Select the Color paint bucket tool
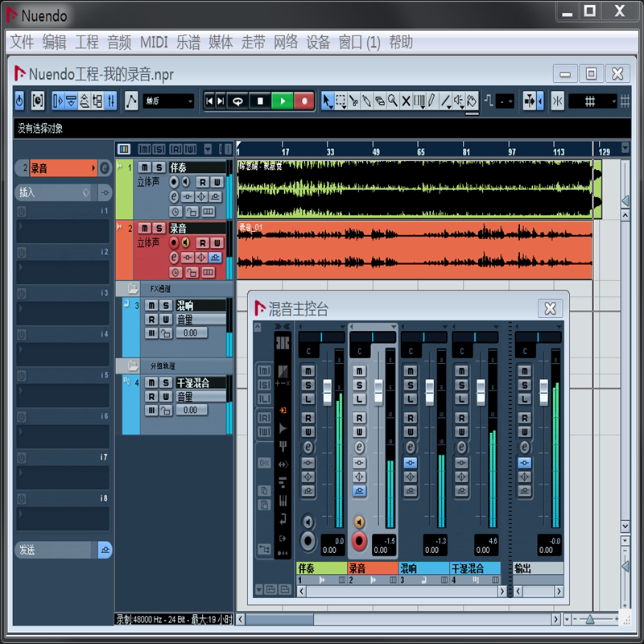This screenshot has height=644, width=644. 472,101
